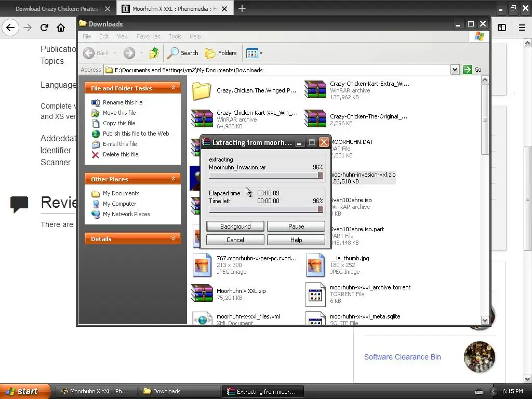The image size is (532, 399).
Task: Click Delete this file
Action: tap(121, 154)
